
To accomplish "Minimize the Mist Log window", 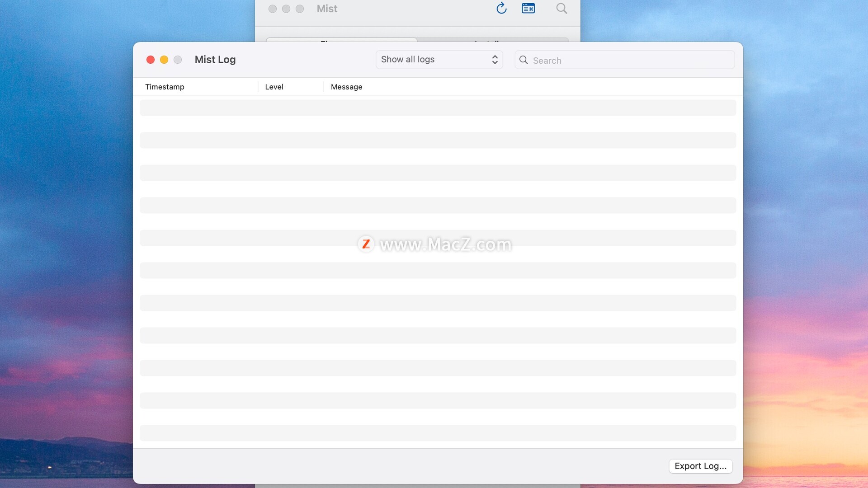I will click(164, 60).
